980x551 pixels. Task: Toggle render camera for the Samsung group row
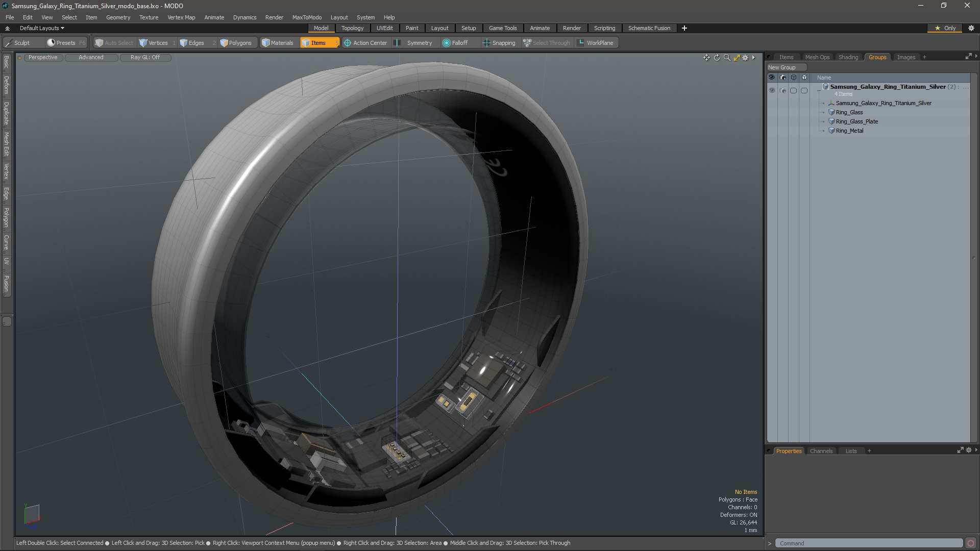[x=783, y=90]
